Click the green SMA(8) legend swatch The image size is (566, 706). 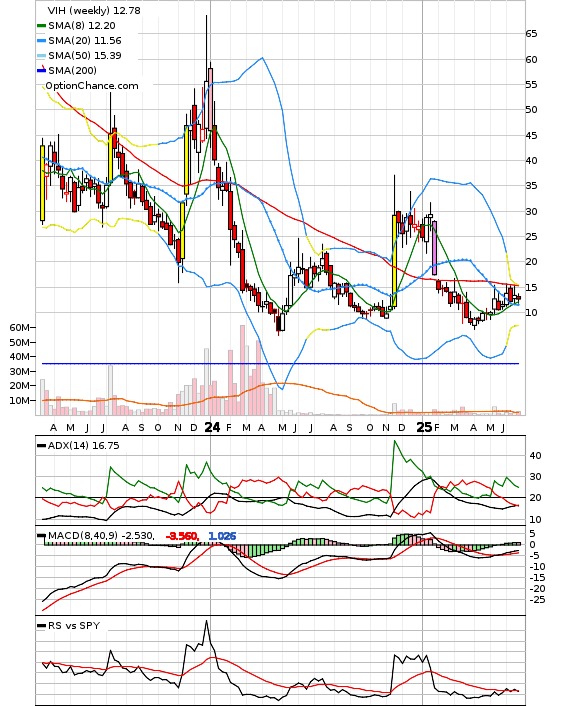coord(41,26)
